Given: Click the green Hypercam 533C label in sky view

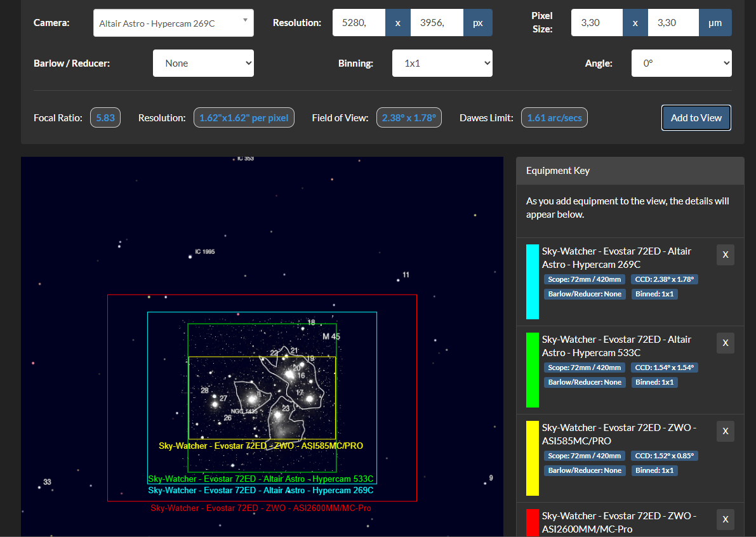Looking at the screenshot, I should [x=261, y=479].
